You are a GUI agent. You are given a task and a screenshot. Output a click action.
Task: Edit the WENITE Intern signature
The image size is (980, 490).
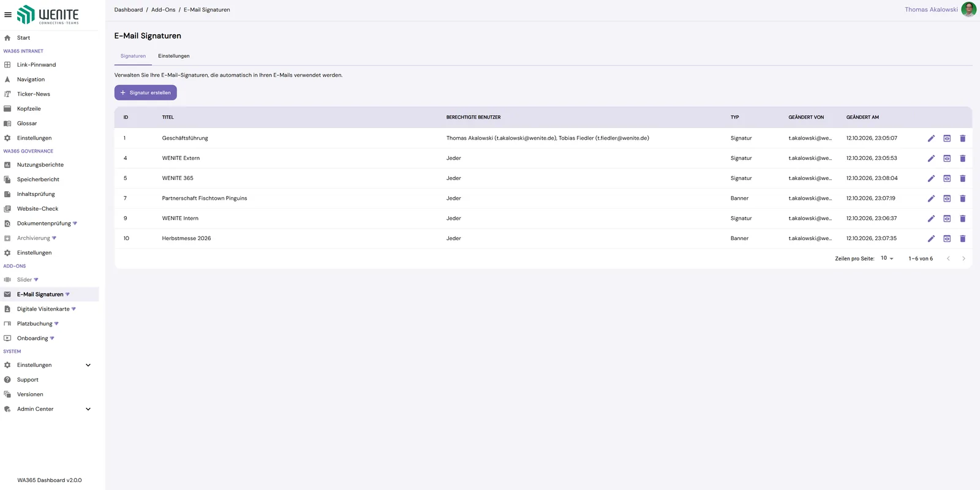coord(931,219)
